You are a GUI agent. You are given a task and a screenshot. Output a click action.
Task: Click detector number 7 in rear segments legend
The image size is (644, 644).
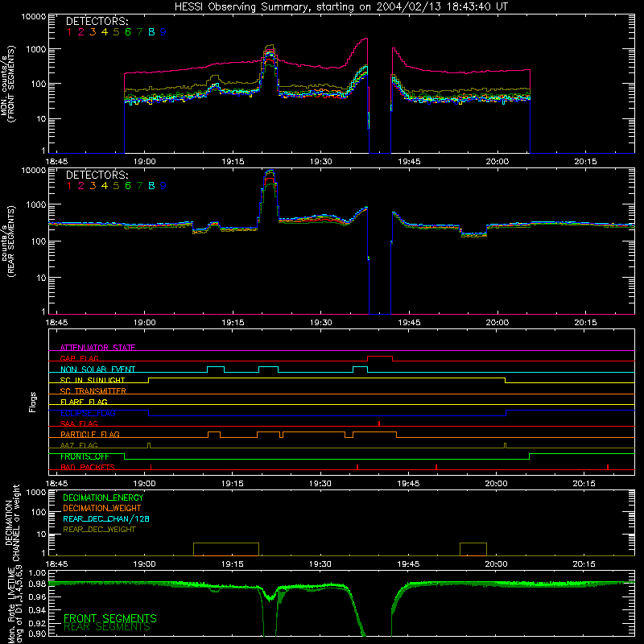(139, 186)
